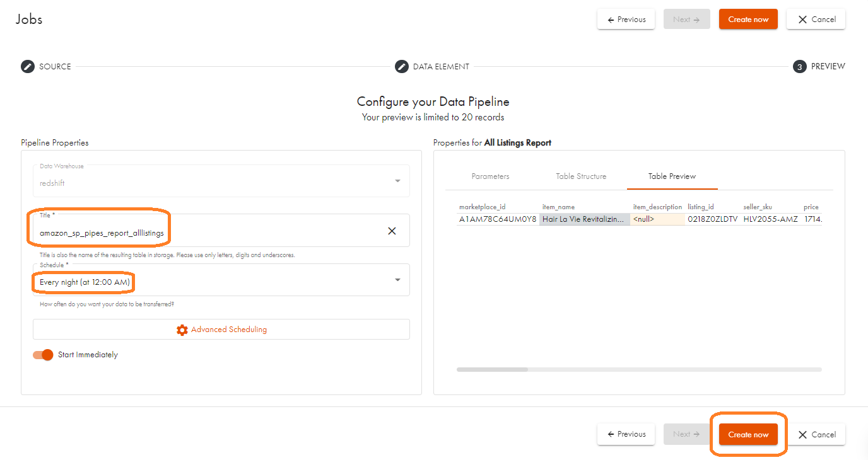Viewport: 868px width, 460px height.
Task: Click into the Title input field
Action: (x=208, y=233)
